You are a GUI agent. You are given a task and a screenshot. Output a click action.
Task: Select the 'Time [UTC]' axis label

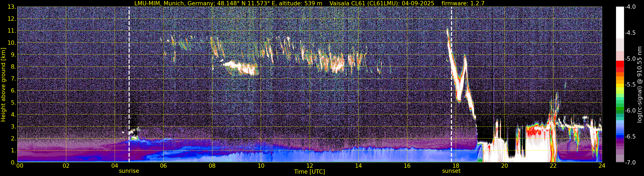(x=310, y=172)
